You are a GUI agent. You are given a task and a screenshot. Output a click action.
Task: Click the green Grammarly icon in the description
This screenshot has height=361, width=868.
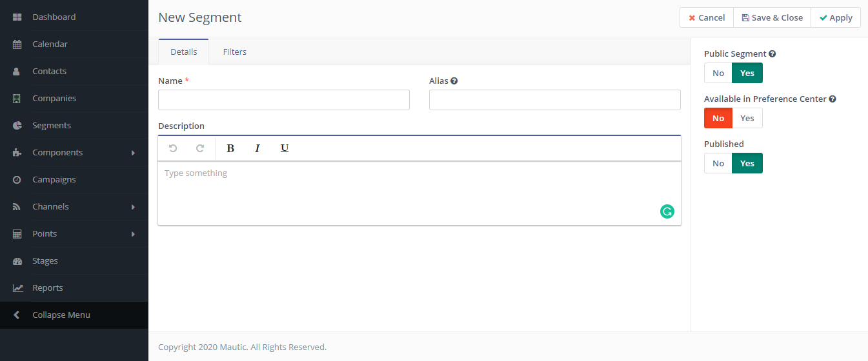tap(667, 211)
